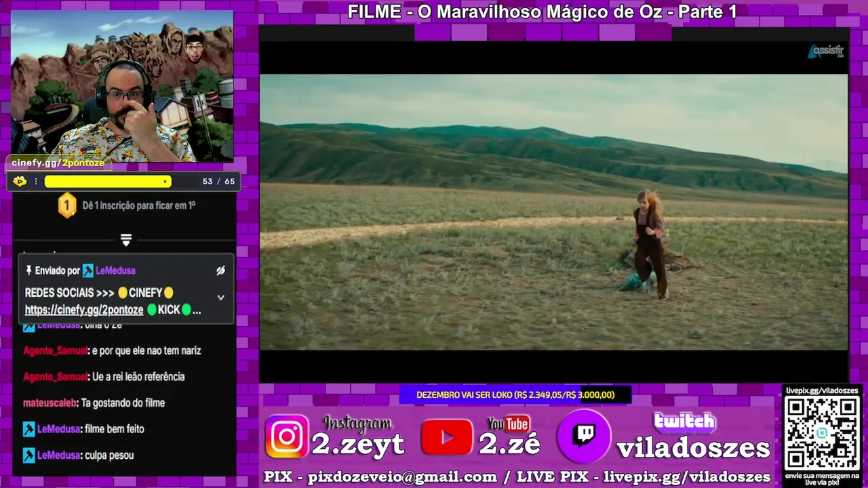The width and height of the screenshot is (868, 488).
Task: Click the yellow goal icon beside the progress bar
Action: (x=20, y=181)
